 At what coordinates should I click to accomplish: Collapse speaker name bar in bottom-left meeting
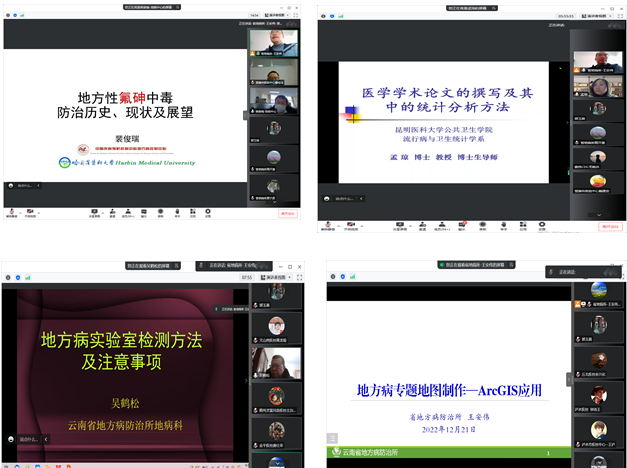[46, 439]
